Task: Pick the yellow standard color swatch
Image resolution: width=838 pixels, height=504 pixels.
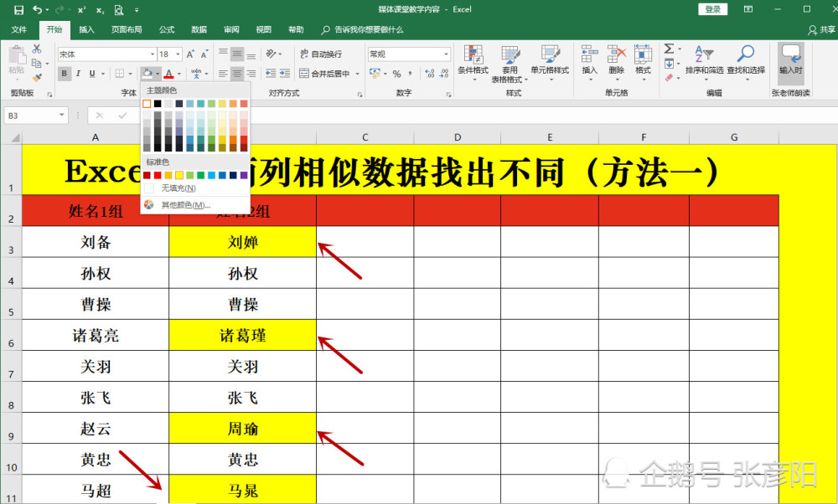Action: [179, 175]
